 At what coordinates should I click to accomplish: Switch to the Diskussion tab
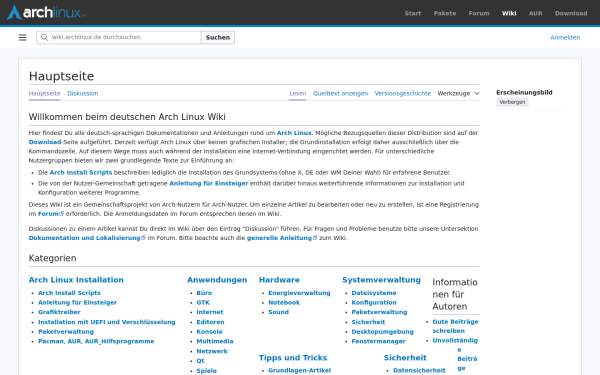83,93
